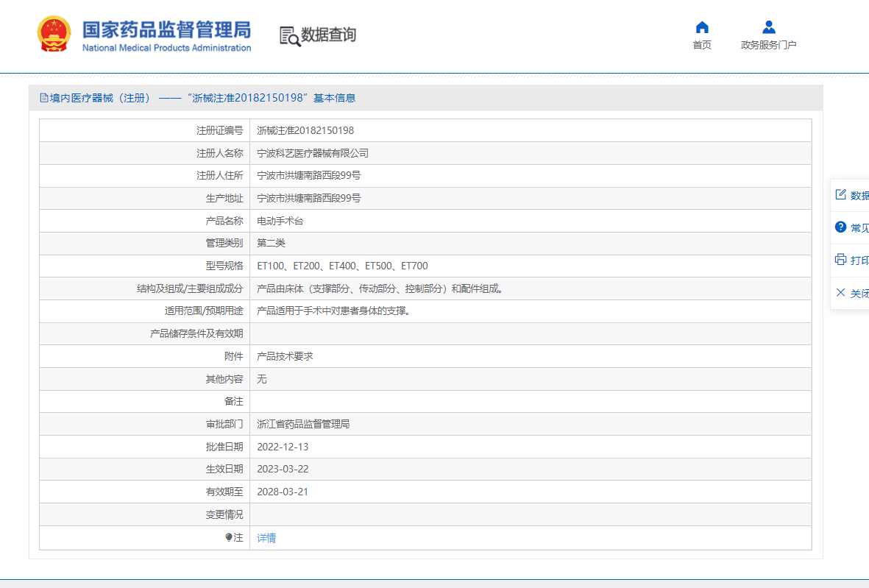Select the 打印 printer icon

840,260
